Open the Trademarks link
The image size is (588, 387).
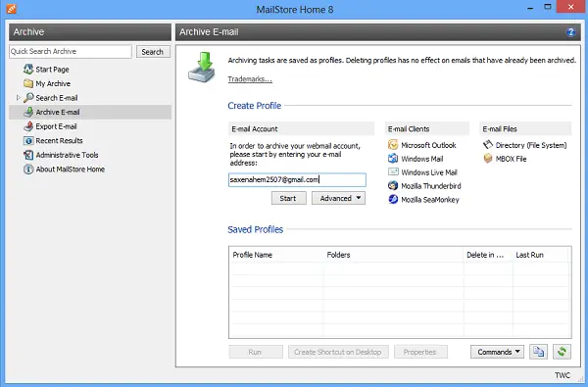click(x=250, y=79)
